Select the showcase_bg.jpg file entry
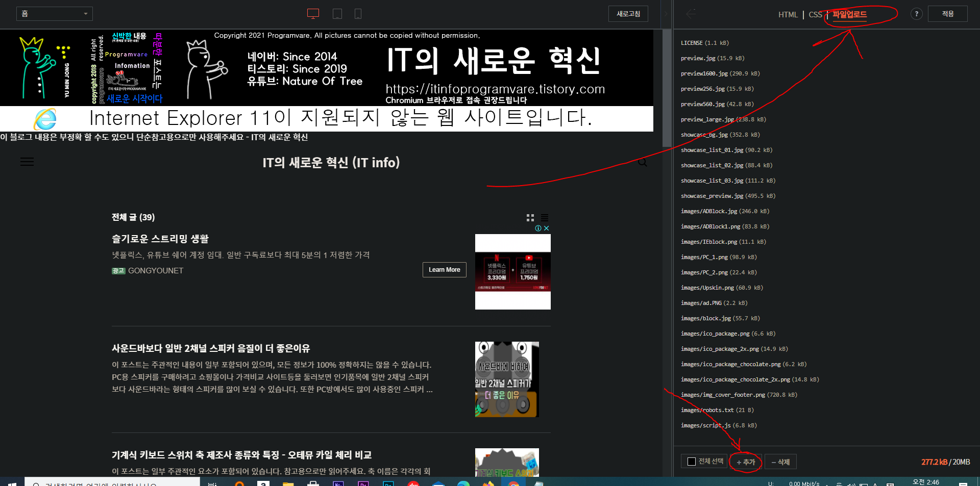 [x=720, y=135]
